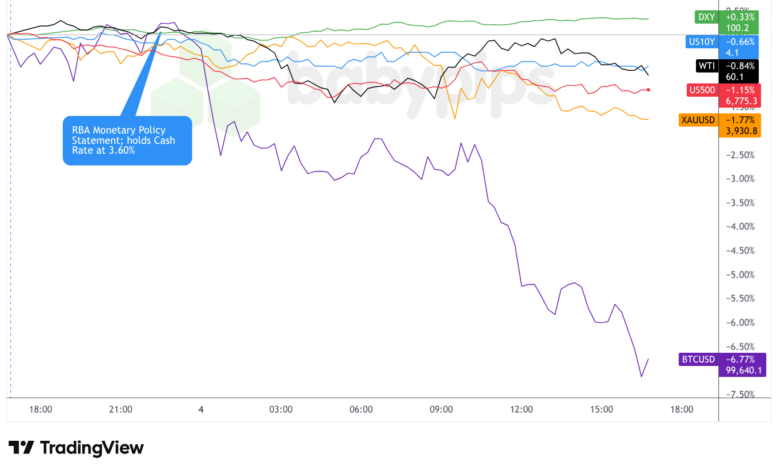Select the red US500 symbol label

tap(701, 90)
